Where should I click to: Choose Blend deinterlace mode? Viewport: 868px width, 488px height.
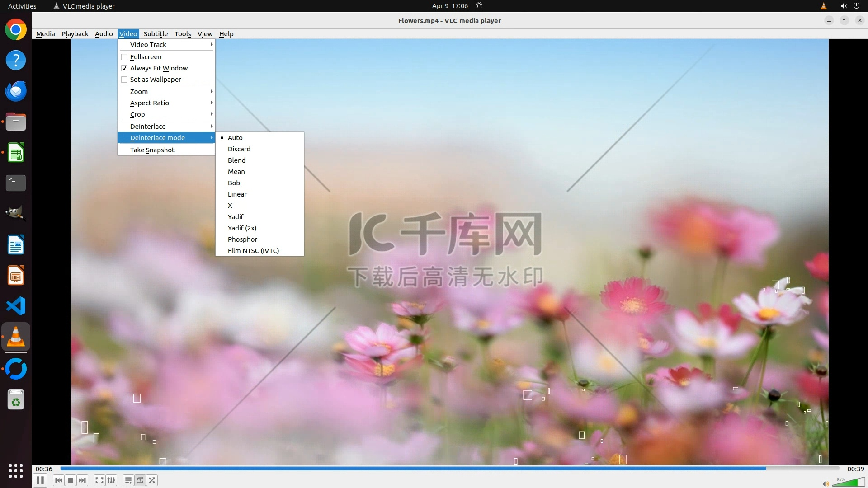tap(236, 160)
